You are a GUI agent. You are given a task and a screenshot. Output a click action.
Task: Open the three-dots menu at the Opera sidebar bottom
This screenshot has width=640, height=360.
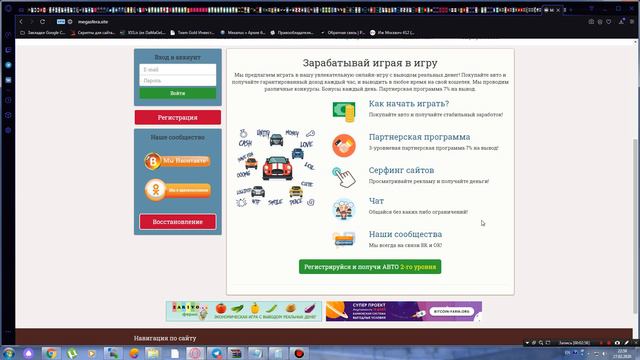(8, 331)
